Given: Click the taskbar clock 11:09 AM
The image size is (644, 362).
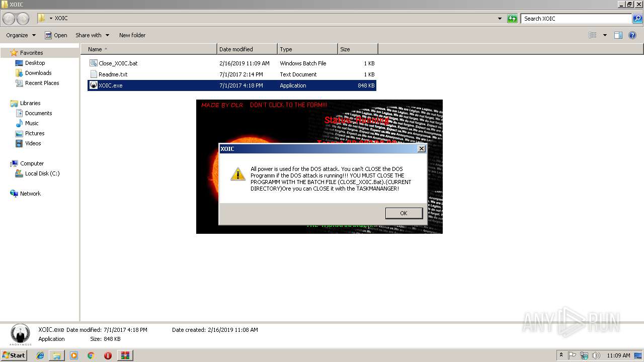Looking at the screenshot, I should [618, 355].
